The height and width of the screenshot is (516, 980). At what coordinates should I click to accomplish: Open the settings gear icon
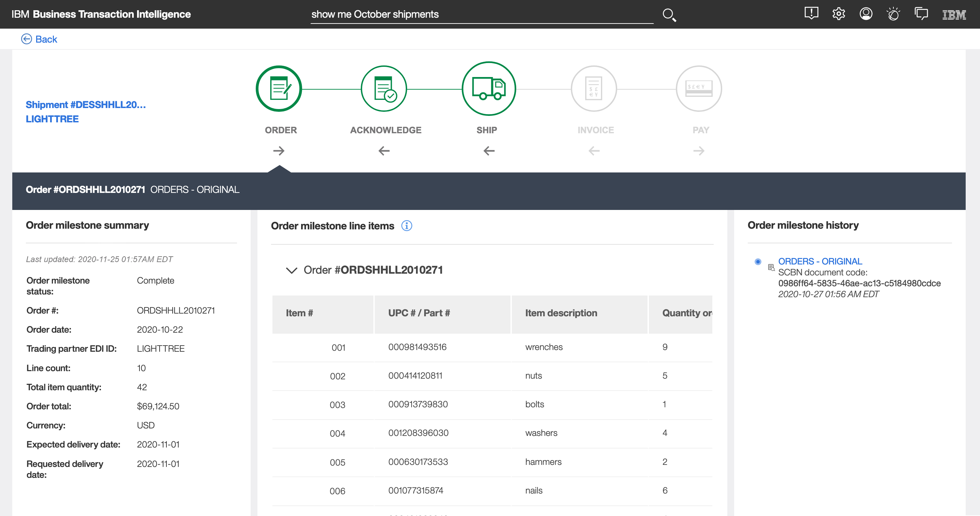[x=838, y=14]
